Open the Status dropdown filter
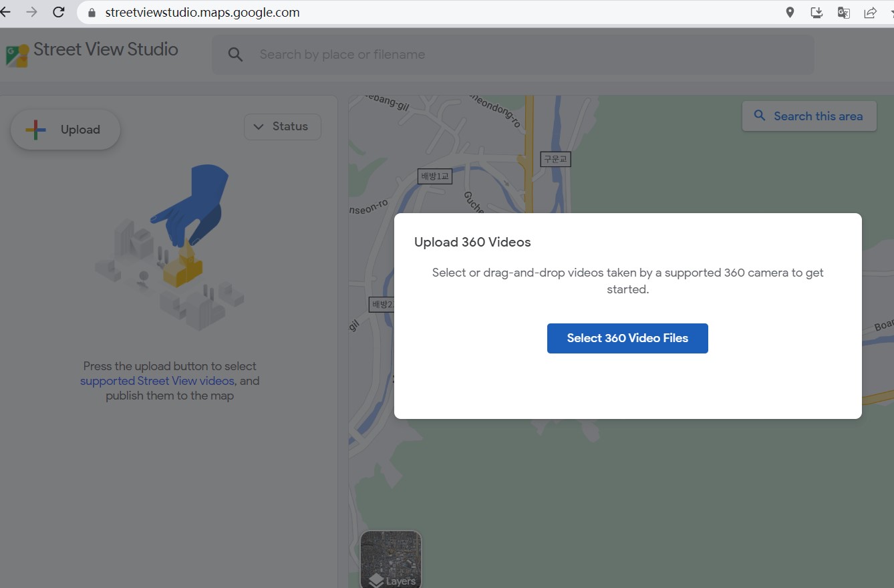894x588 pixels. coord(283,127)
